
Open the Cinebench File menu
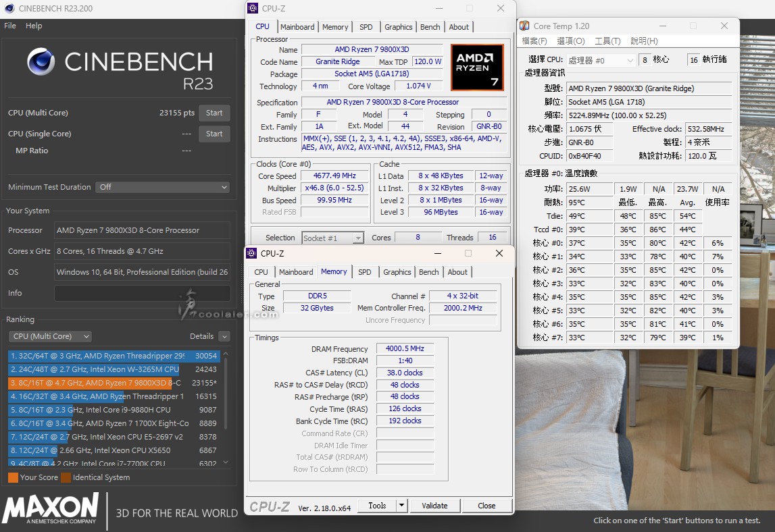[10, 26]
